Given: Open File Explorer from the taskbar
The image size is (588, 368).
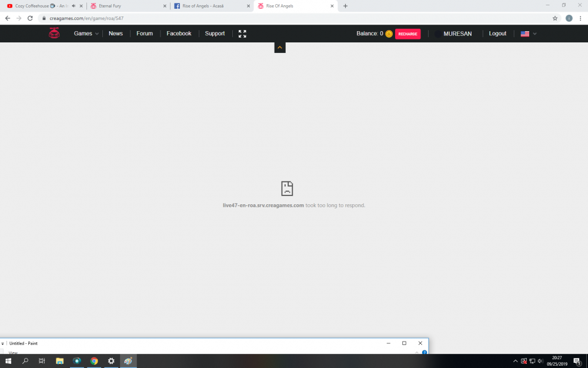Looking at the screenshot, I should click(x=59, y=361).
